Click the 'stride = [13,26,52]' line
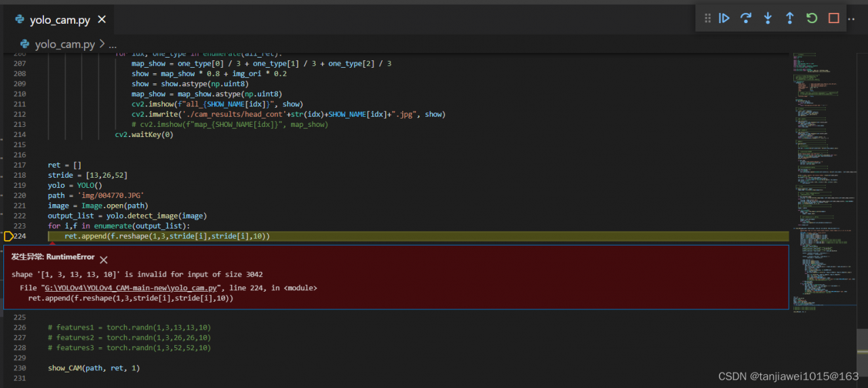This screenshot has height=388, width=868. point(87,175)
